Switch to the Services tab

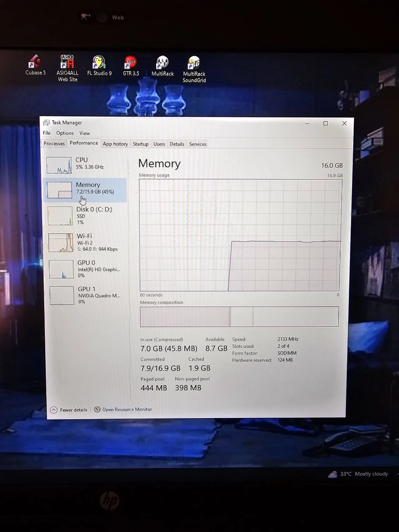198,144
